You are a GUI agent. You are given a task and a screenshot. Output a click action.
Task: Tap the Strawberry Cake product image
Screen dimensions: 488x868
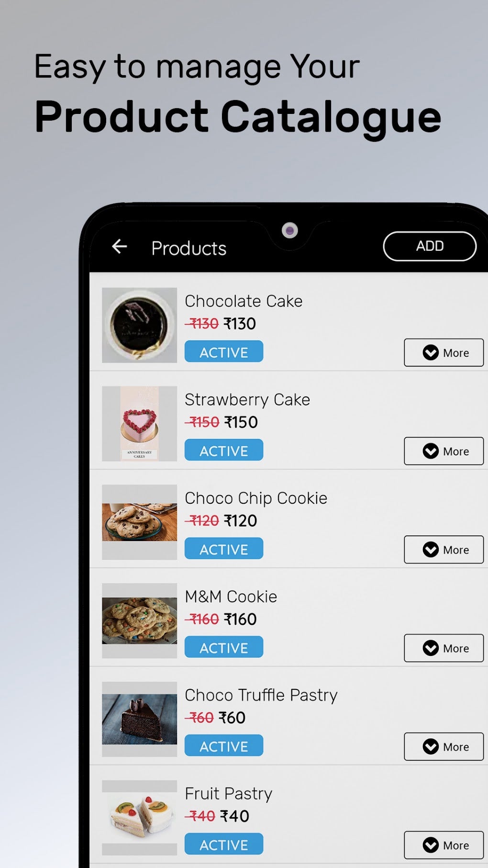tap(139, 424)
